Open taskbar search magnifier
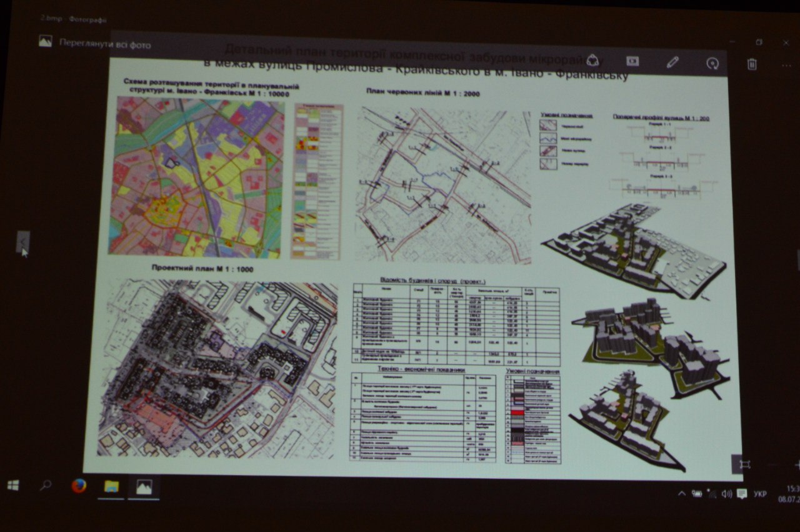The width and height of the screenshot is (800, 532). [46, 486]
